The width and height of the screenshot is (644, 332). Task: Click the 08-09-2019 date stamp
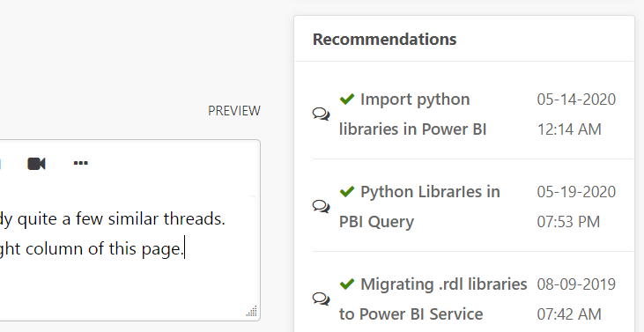576,284
